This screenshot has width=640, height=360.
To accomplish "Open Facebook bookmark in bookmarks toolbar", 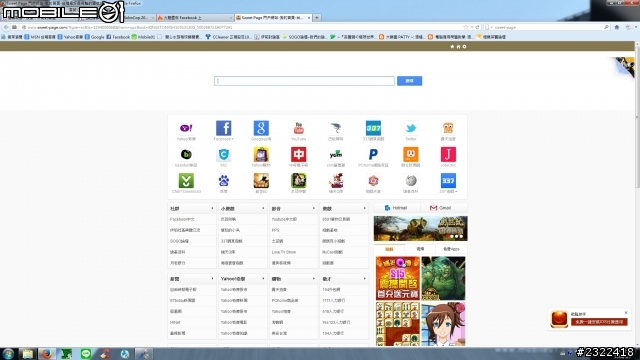I will coord(118,37).
